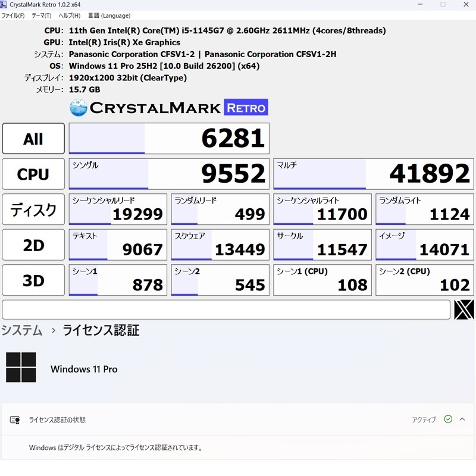Select the All score 6281 box
Screen dimensions: 476x476
tap(169, 139)
